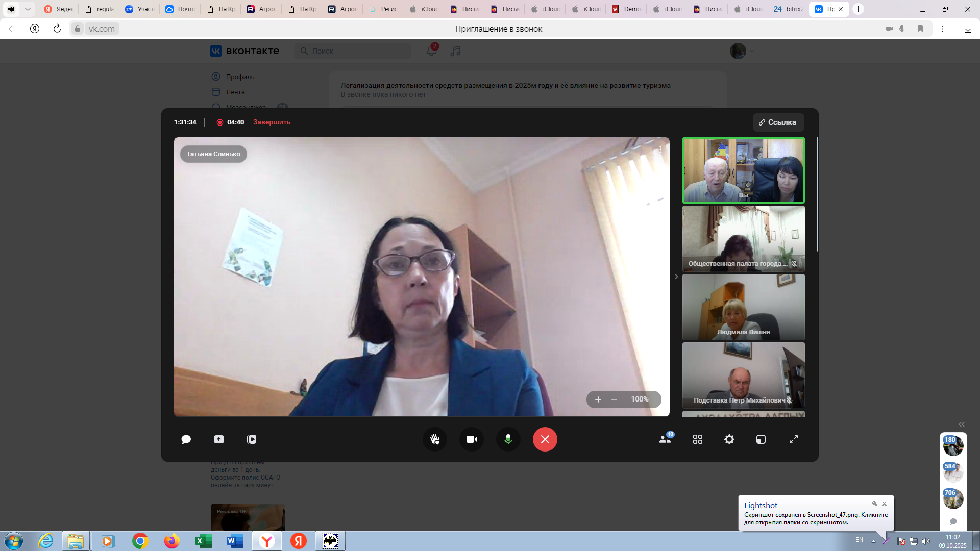Select the Людмила Вишня video thumbnail
980x551 pixels.
pos(743,307)
